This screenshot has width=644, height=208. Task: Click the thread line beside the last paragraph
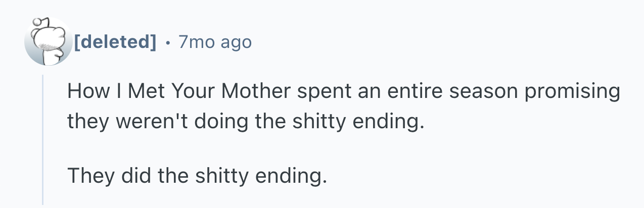[43, 177]
